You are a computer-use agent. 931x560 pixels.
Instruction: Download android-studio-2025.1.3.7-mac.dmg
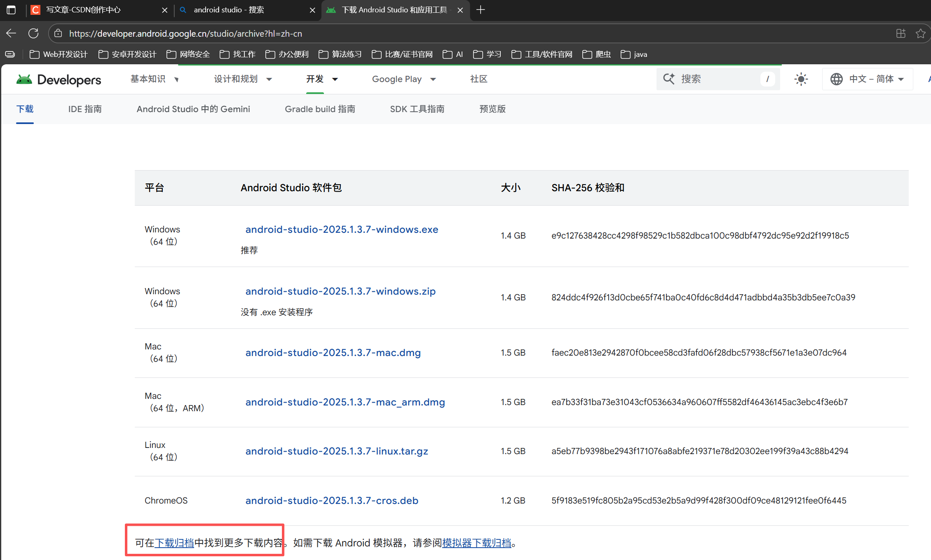click(x=333, y=353)
